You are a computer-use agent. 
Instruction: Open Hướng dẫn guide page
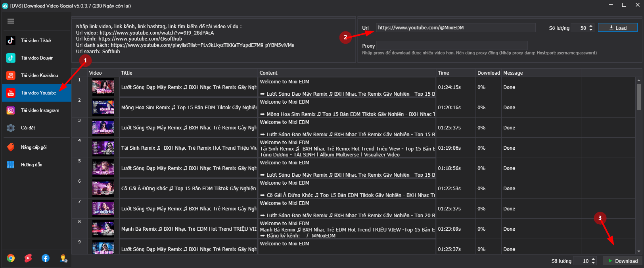[x=31, y=165]
